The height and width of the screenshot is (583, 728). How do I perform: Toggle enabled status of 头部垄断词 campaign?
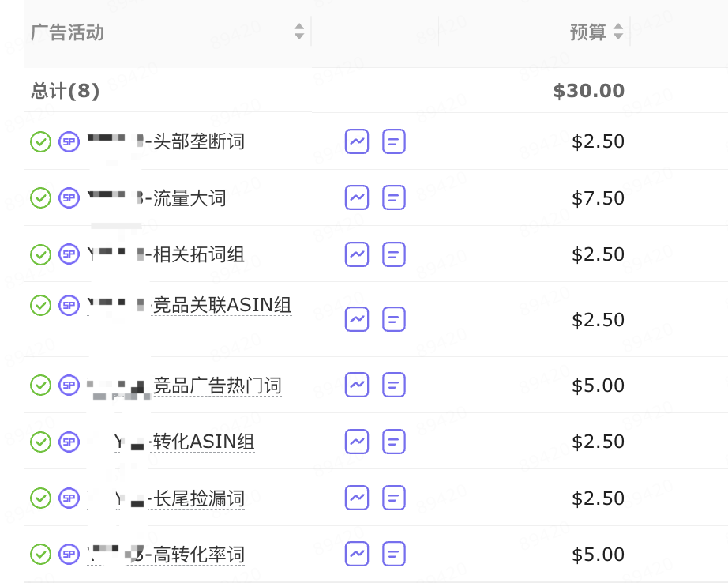[x=40, y=141]
